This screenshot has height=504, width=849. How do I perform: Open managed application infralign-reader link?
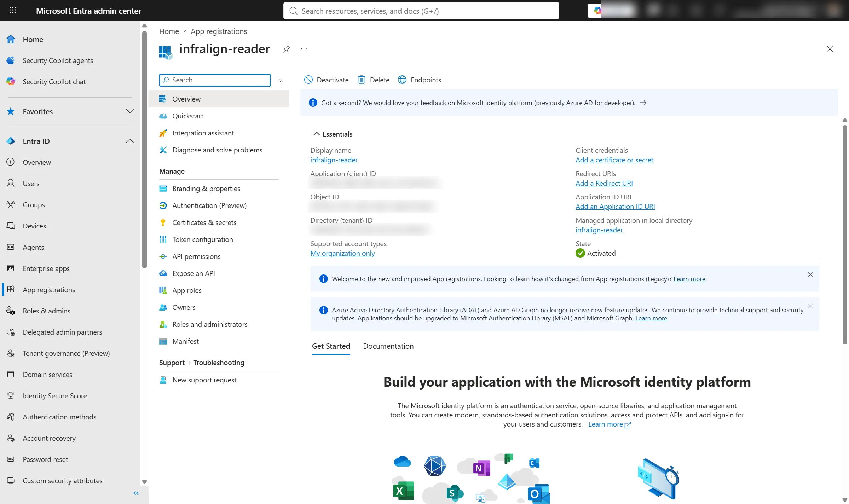click(599, 230)
